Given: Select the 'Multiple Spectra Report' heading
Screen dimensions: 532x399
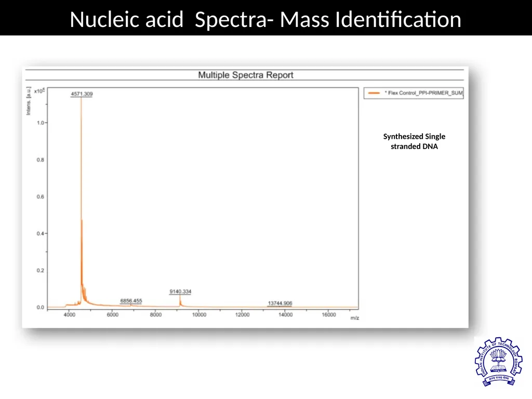Looking at the screenshot, I should click(x=246, y=75).
